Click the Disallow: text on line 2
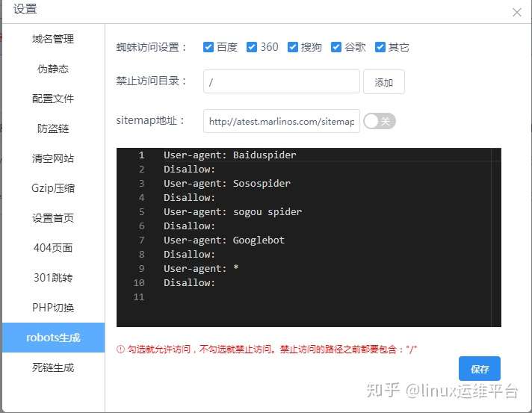This screenshot has height=413, width=532. click(189, 170)
